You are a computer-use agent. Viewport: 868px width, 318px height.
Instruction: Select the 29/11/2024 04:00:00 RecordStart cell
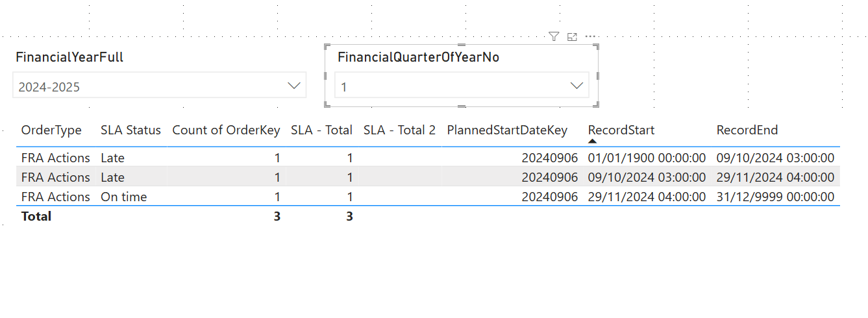647,197
